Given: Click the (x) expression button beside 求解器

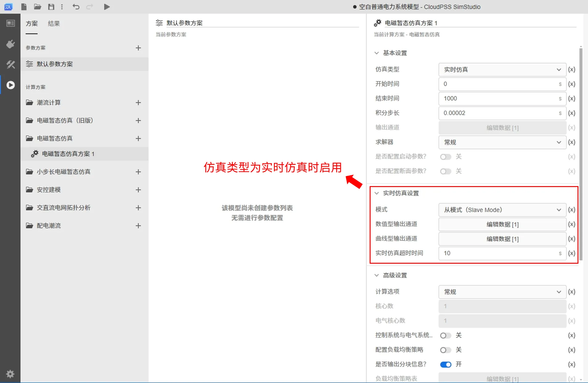Looking at the screenshot, I should (572, 142).
